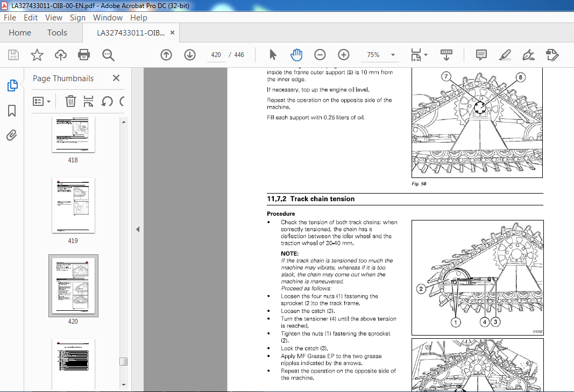Click the fit page scrolling icon
This screenshot has width=574, height=392.
click(x=416, y=55)
